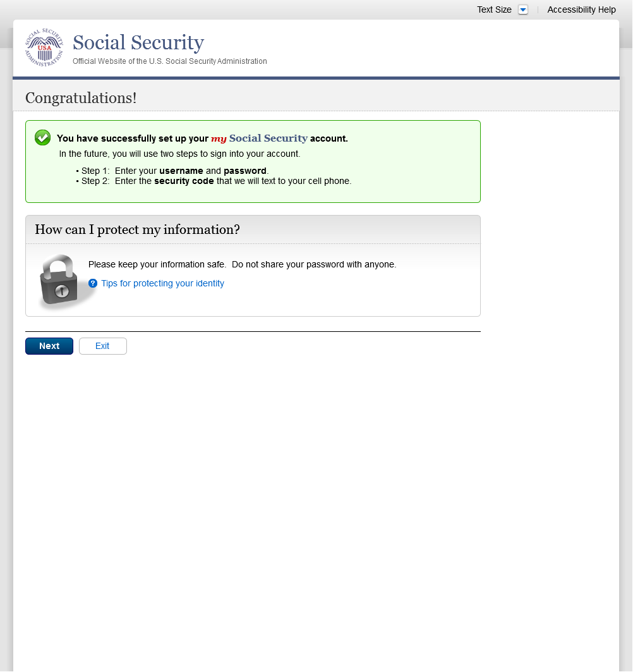Click the Congratulations! page heading
This screenshot has height=672, width=633.
(x=81, y=98)
